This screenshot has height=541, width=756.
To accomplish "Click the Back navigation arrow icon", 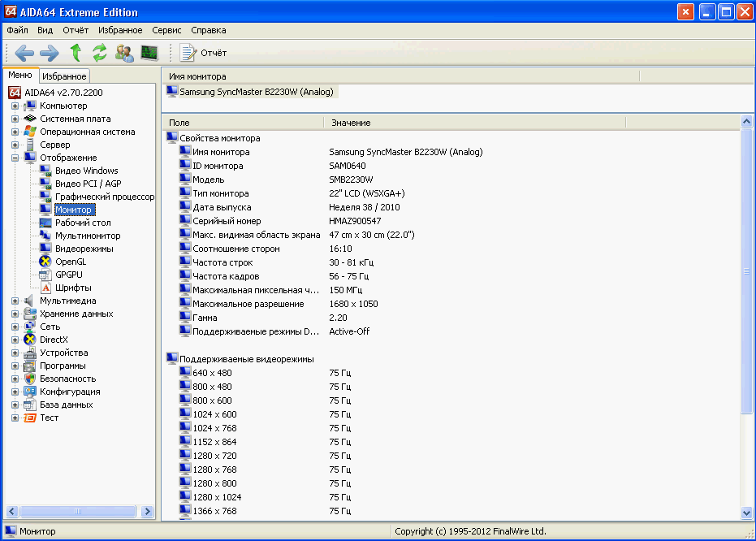I will 24,53.
